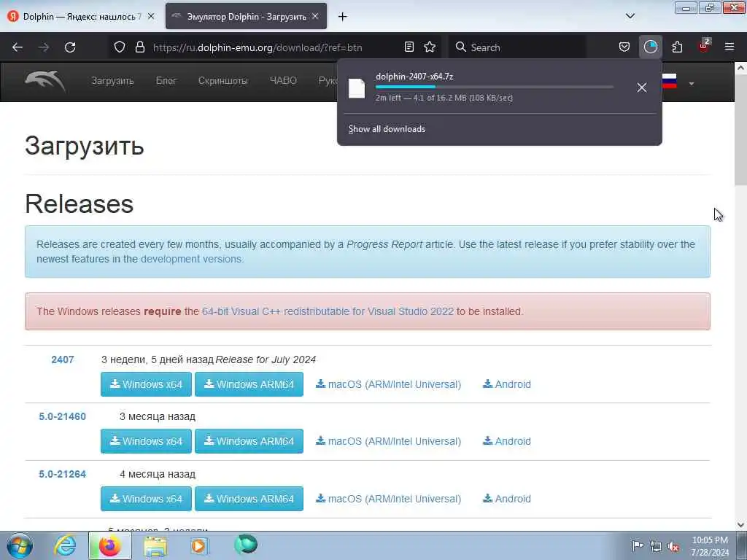The image size is (747, 560).
Task: Switch to the Dolphin — Яндекс tab
Action: 81,16
